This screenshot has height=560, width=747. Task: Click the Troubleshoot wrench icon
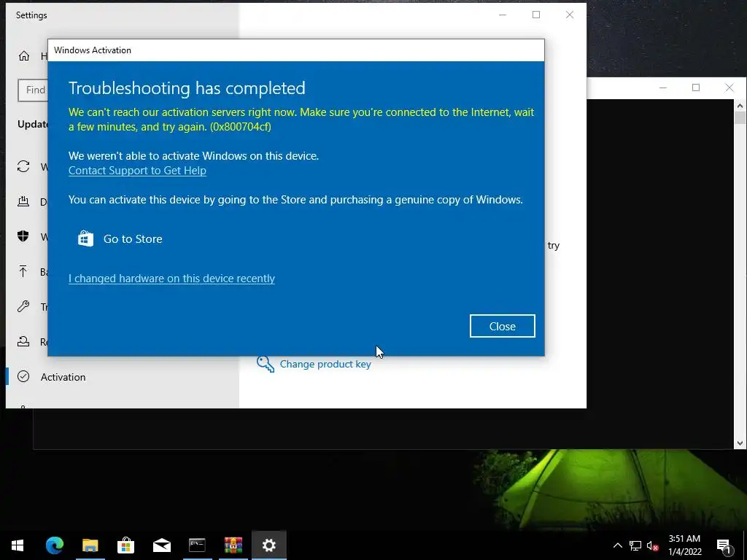coord(23,306)
